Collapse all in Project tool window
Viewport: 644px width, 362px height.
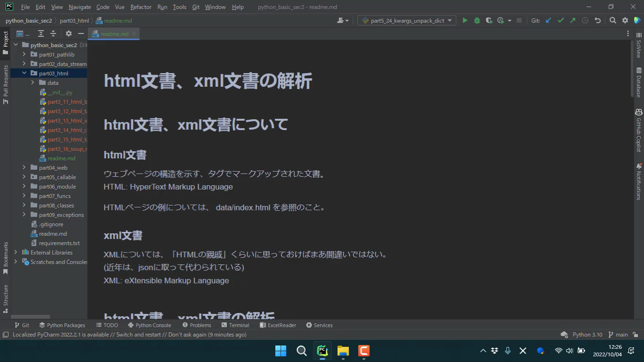[x=53, y=33]
